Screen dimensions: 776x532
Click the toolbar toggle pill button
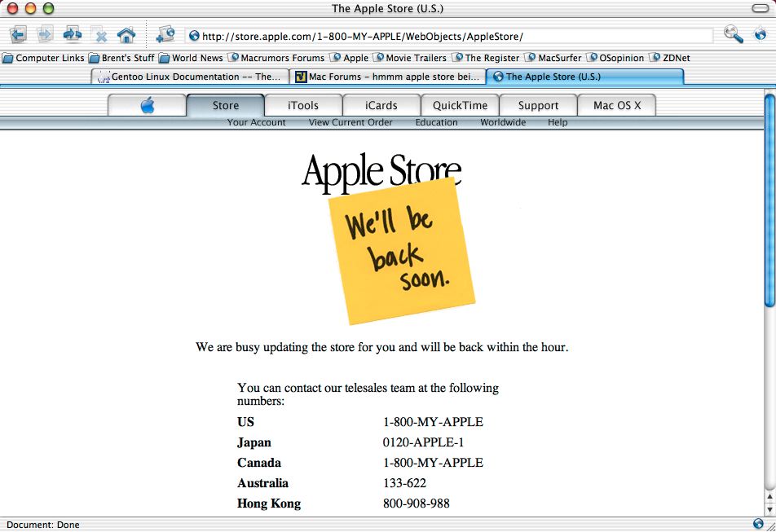[x=760, y=8]
